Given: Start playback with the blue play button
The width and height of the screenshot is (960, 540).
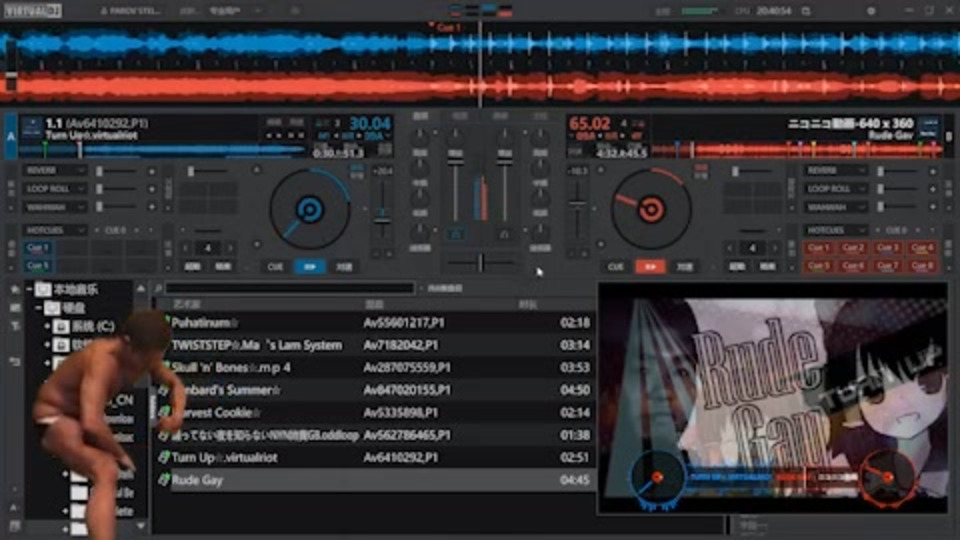Looking at the screenshot, I should 310,267.
